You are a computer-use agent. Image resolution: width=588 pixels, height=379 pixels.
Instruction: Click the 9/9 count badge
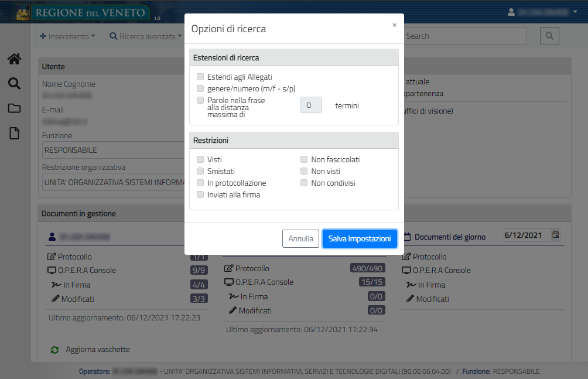(x=199, y=270)
